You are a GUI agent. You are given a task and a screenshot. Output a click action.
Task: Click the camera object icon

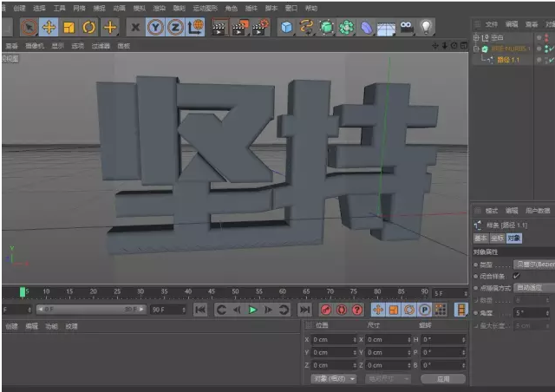(407, 28)
